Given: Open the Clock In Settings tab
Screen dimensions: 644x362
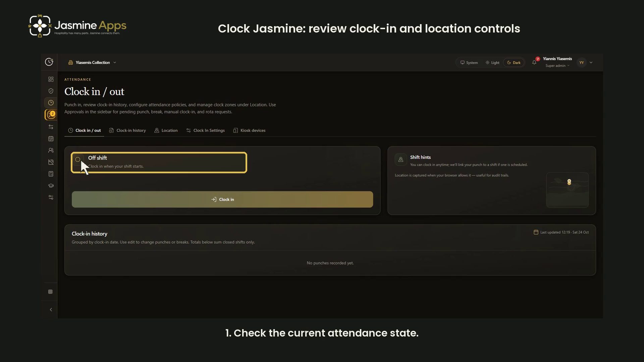Looking at the screenshot, I should pos(205,130).
